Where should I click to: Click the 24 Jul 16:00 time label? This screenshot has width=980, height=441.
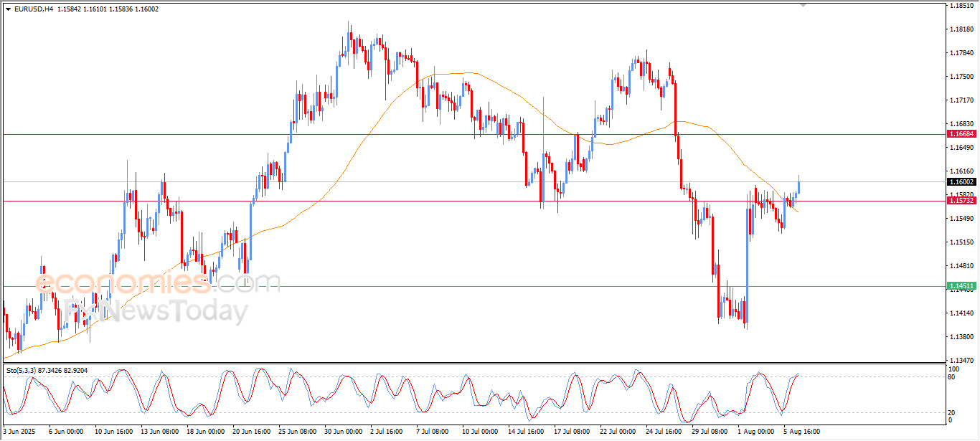coord(664,432)
